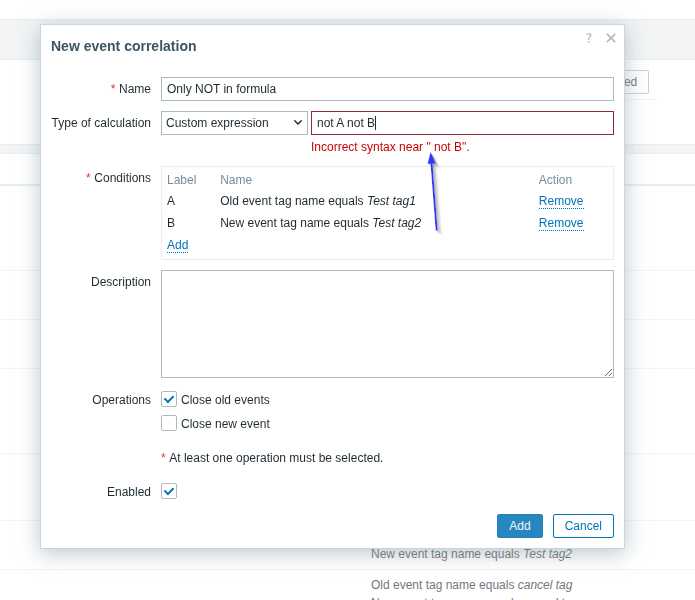The width and height of the screenshot is (695, 600).
Task: Remove condition B for Test tag2
Action: coord(560,223)
